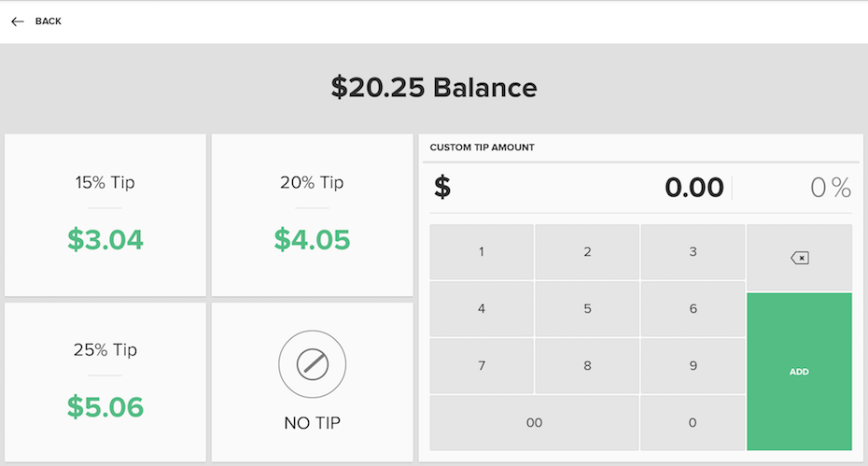The height and width of the screenshot is (466, 868).
Task: Tap number 6 on the keypad
Action: point(693,309)
